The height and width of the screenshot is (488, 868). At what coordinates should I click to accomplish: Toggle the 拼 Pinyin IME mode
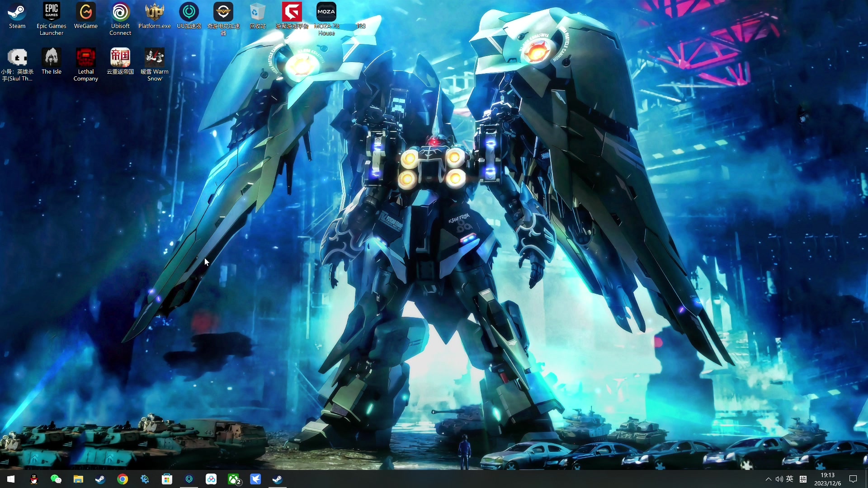pos(803,479)
